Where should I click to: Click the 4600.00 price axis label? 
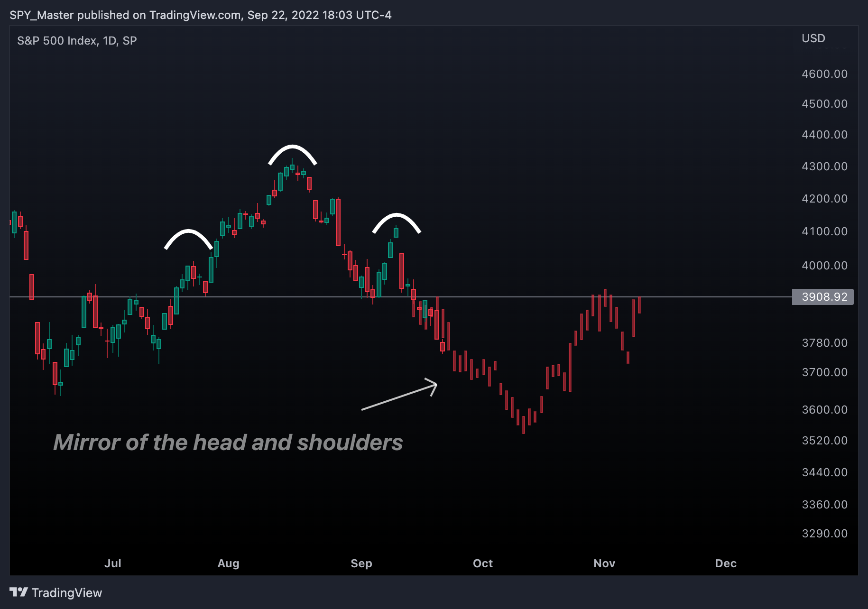(824, 74)
